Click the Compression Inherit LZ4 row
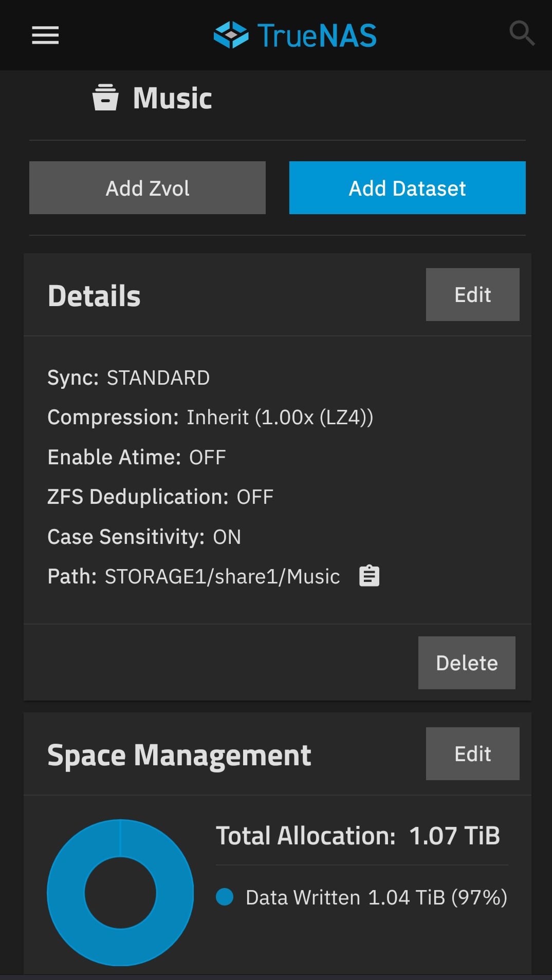Viewport: 552px width, 980px height. coord(210,418)
